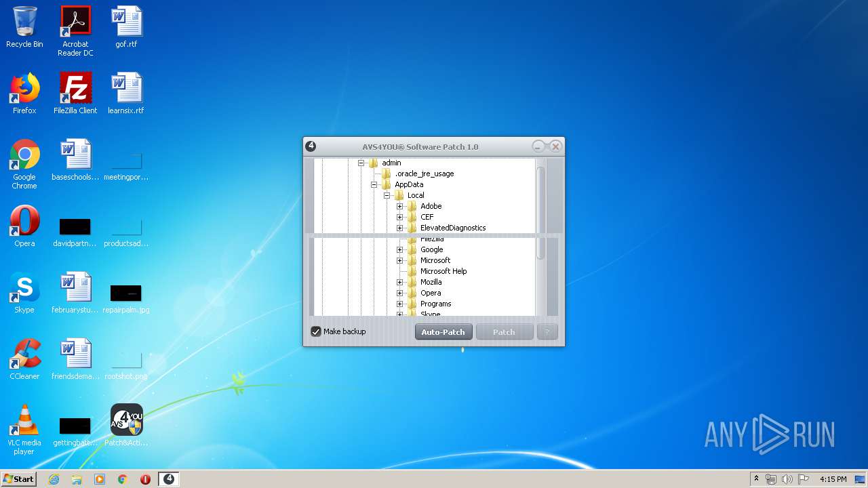Image resolution: width=868 pixels, height=488 pixels.
Task: Minimize the AVS4YOU Software Patch window
Action: pyautogui.click(x=538, y=146)
